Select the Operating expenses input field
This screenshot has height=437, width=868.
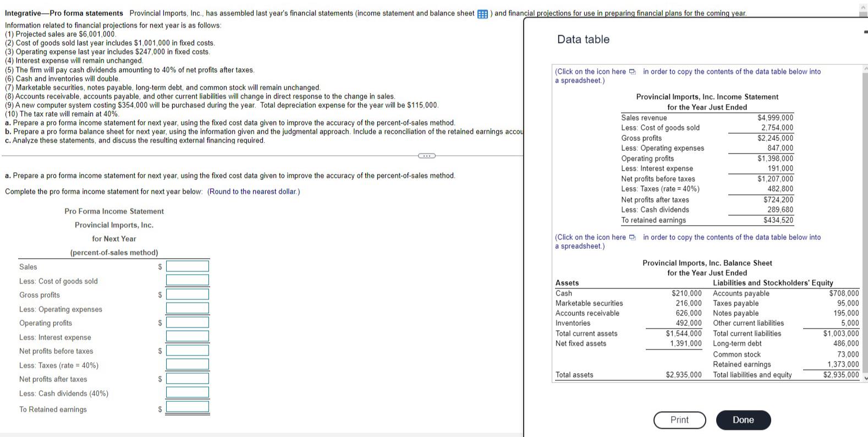(x=188, y=308)
